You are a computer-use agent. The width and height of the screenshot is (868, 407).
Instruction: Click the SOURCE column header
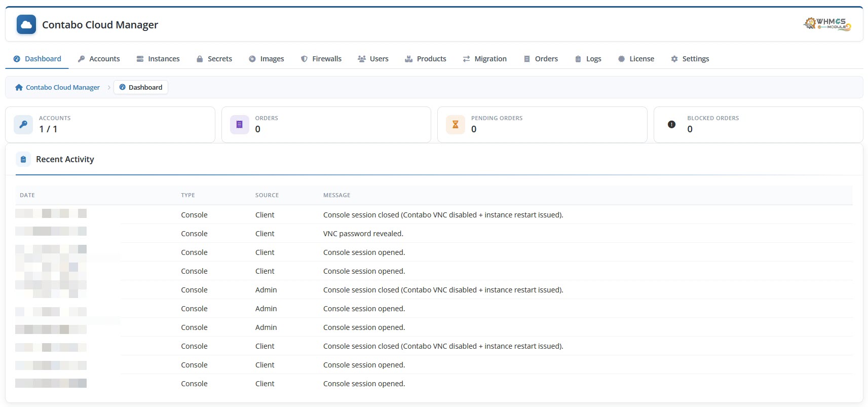click(267, 195)
